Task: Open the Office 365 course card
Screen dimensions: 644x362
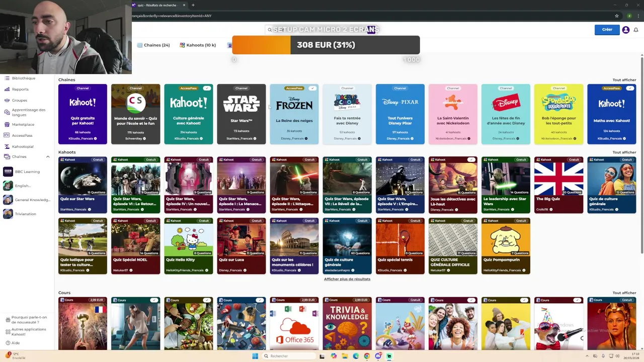Action: 294,323
